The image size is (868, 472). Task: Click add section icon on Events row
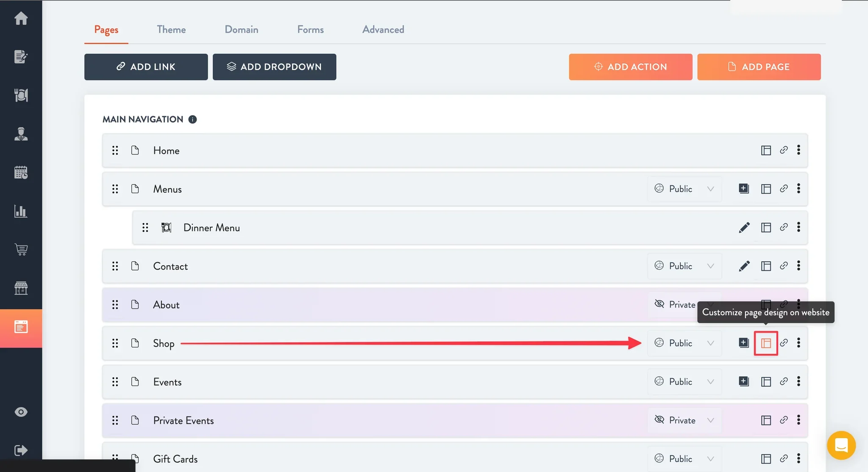(x=744, y=381)
